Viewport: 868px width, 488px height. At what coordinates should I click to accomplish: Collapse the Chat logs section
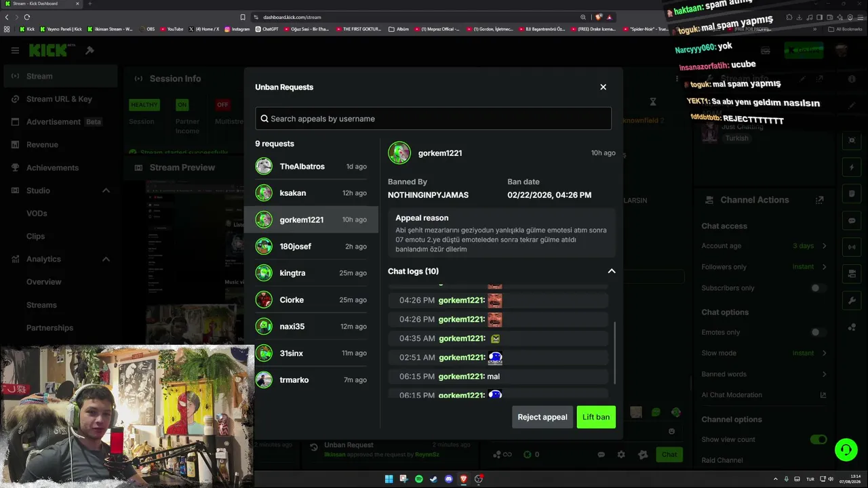click(611, 271)
